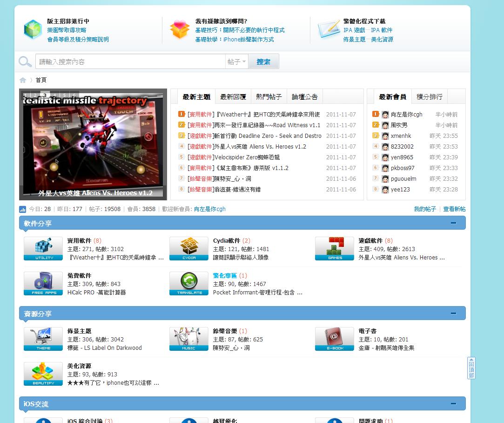Open the welcome member link 向左是你cgh

coord(209,209)
